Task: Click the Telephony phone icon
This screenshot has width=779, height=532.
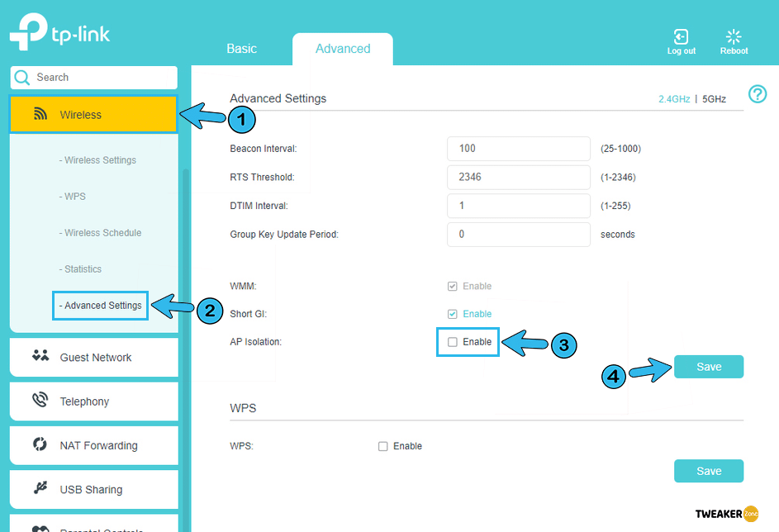Action: (x=40, y=399)
